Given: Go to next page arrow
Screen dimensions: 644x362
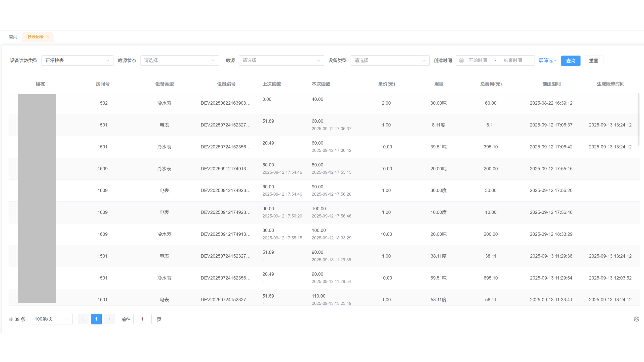Looking at the screenshot, I should [x=109, y=319].
